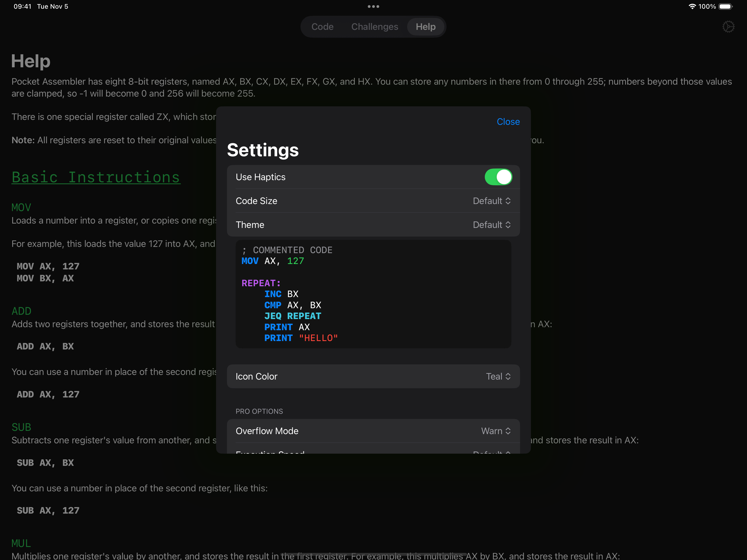Click the "JEQ REPEAT" preview line
Screen dimensions: 747x560
pos(292,316)
